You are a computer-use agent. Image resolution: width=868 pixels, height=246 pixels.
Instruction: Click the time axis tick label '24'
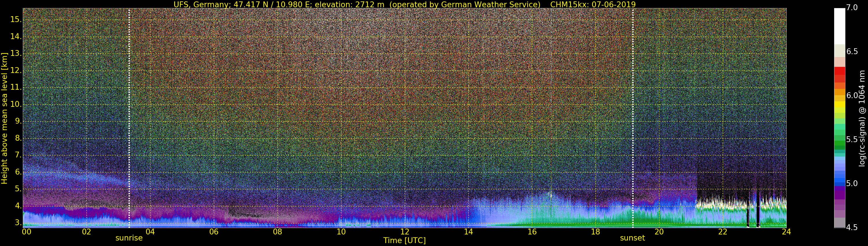coord(786,232)
